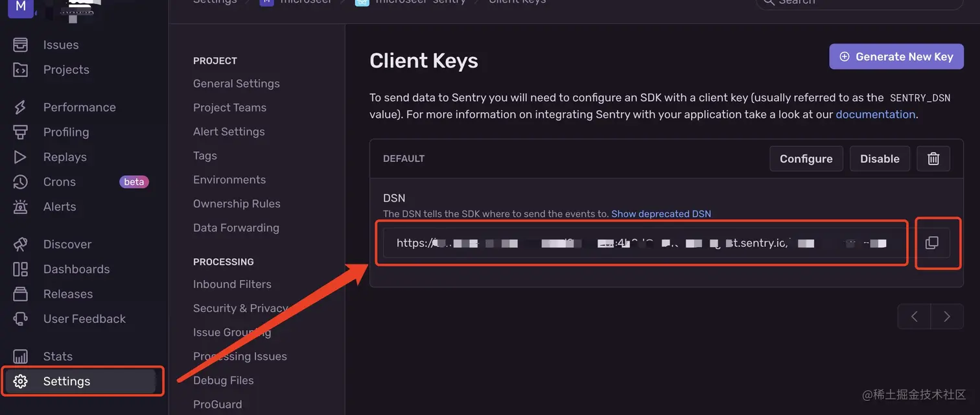Click the Settings gear icon

(21, 381)
